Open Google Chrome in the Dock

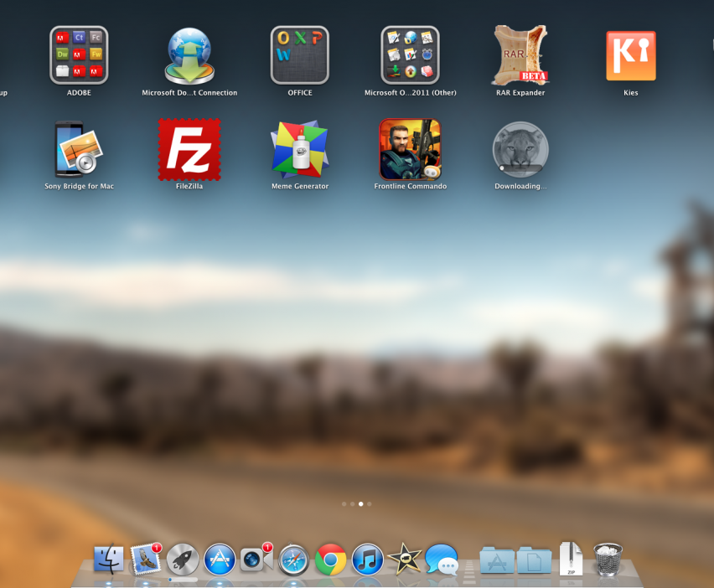(331, 560)
